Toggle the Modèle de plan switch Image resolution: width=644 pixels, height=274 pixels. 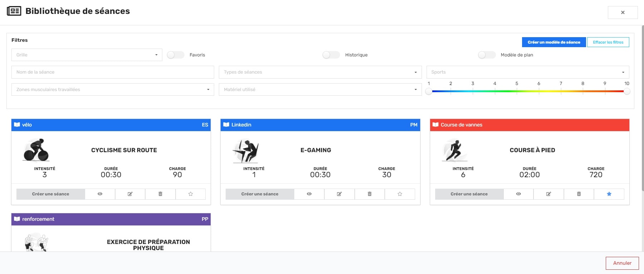tap(487, 55)
